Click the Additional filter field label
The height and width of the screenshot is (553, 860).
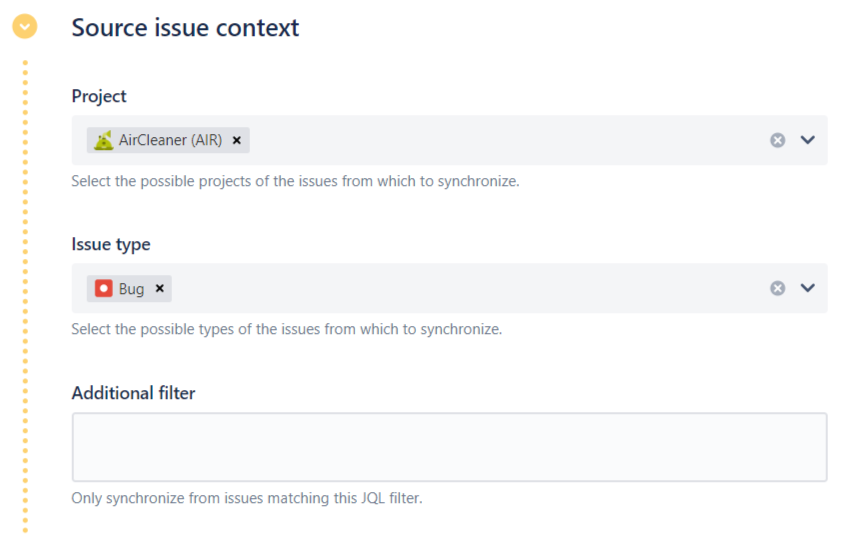click(x=133, y=393)
